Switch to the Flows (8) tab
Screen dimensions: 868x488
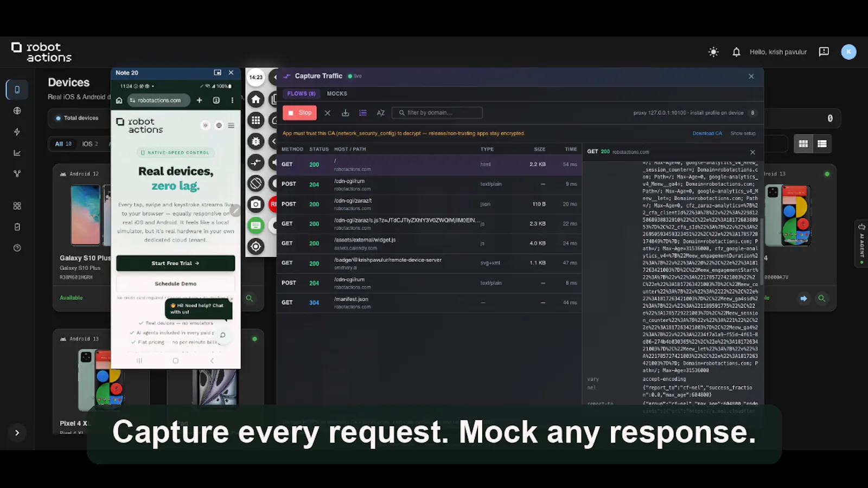pyautogui.click(x=301, y=94)
